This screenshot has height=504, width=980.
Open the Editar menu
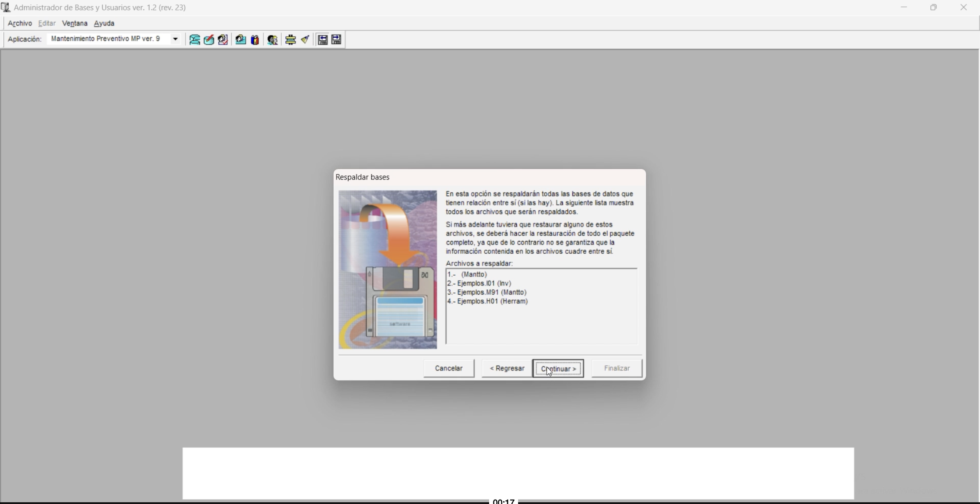point(47,23)
